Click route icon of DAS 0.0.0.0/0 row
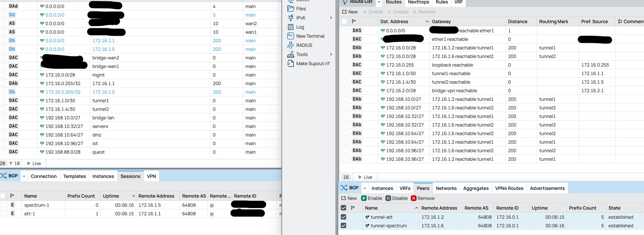The image size is (644, 235). 383,31
